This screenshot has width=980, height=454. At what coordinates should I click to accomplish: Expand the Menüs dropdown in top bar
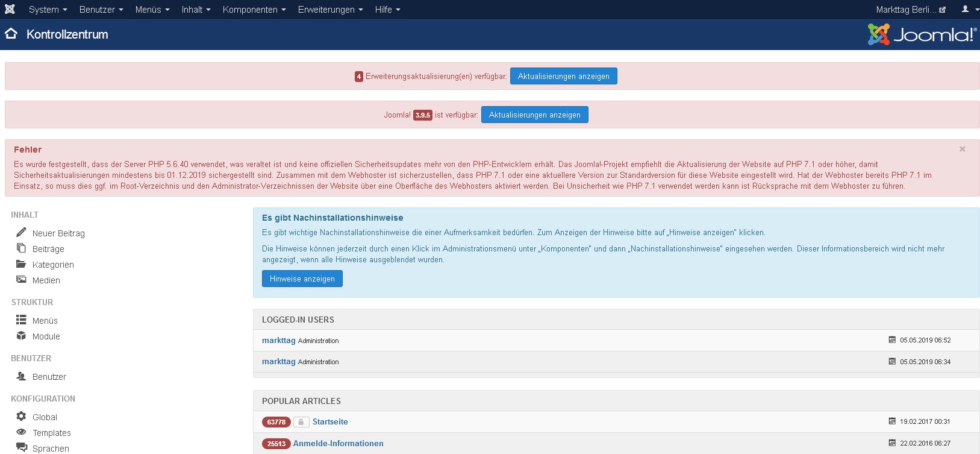[152, 9]
